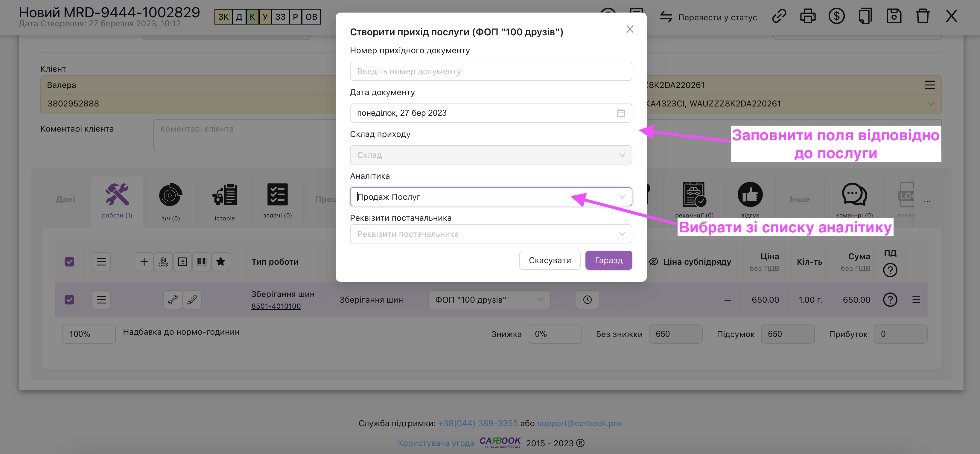Select the Р status badge
The image size is (980, 454).
click(x=295, y=17)
